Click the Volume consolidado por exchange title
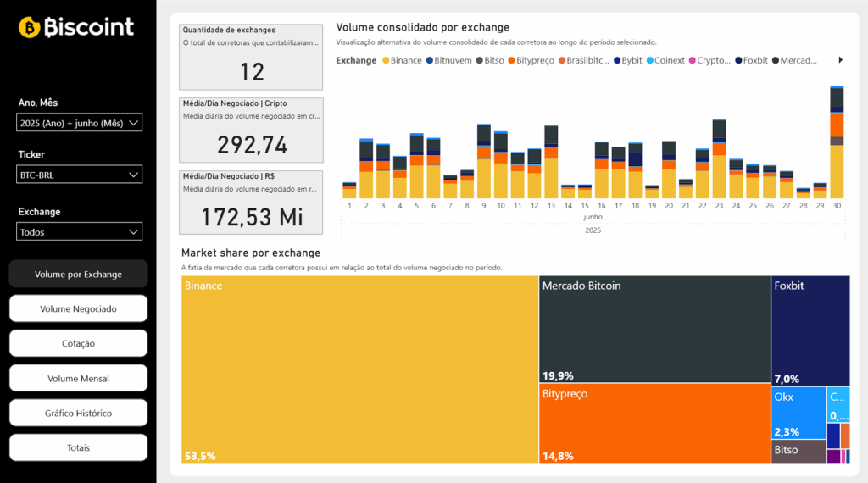 click(422, 27)
